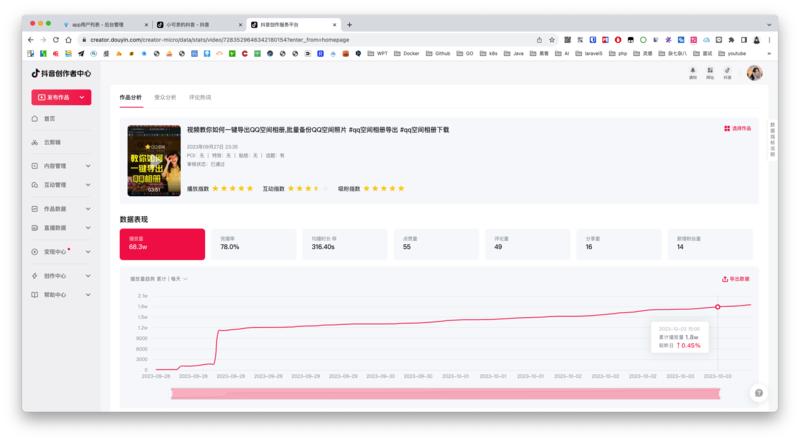
Task: Select the 完播率 78.0% metric card
Action: coord(254,244)
